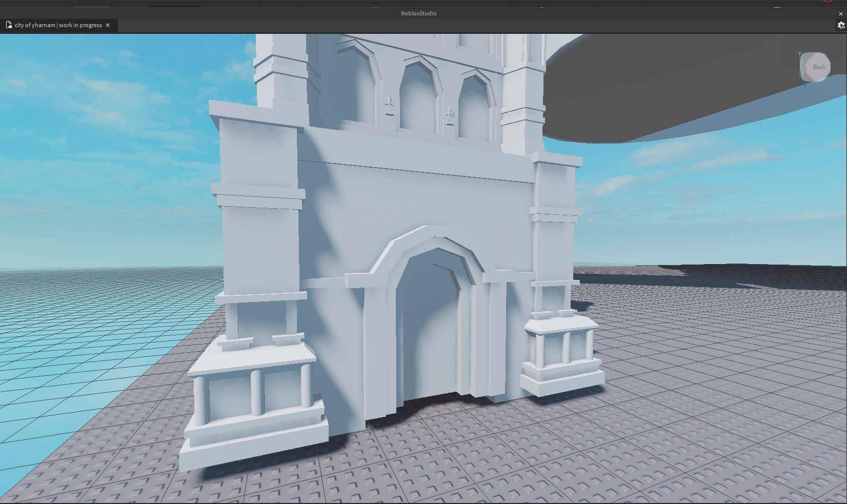Screen dimensions: 847x504
Task: Close the RobloxStudio viewport panel
Action: (840, 14)
